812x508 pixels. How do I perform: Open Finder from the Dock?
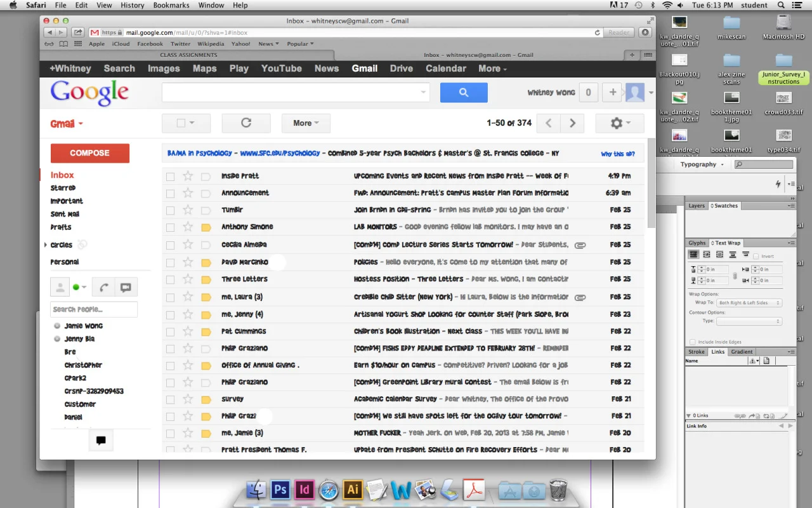pos(256,490)
